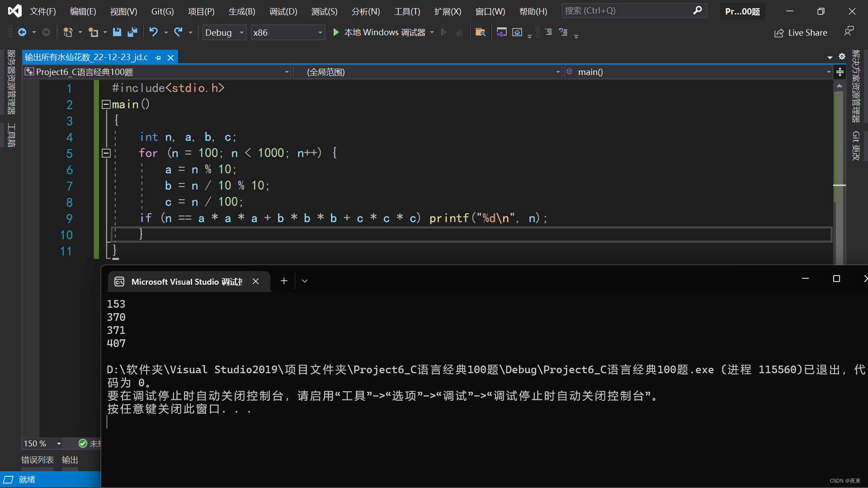Viewport: 868px width, 488px height.
Task: Click the Save All toolbar icon
Action: click(132, 32)
